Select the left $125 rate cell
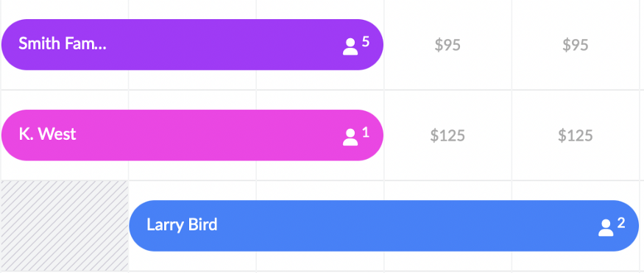The height and width of the screenshot is (273, 644). pyautogui.click(x=447, y=135)
